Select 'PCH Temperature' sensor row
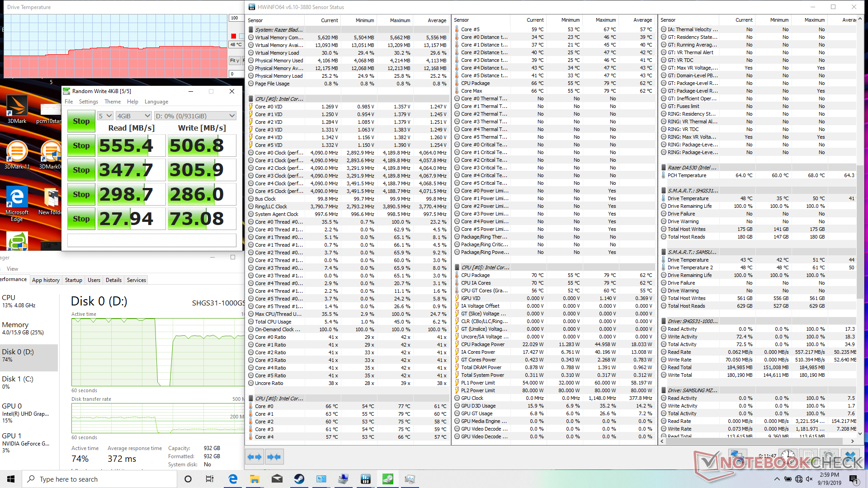868x488 pixels. pos(758,175)
